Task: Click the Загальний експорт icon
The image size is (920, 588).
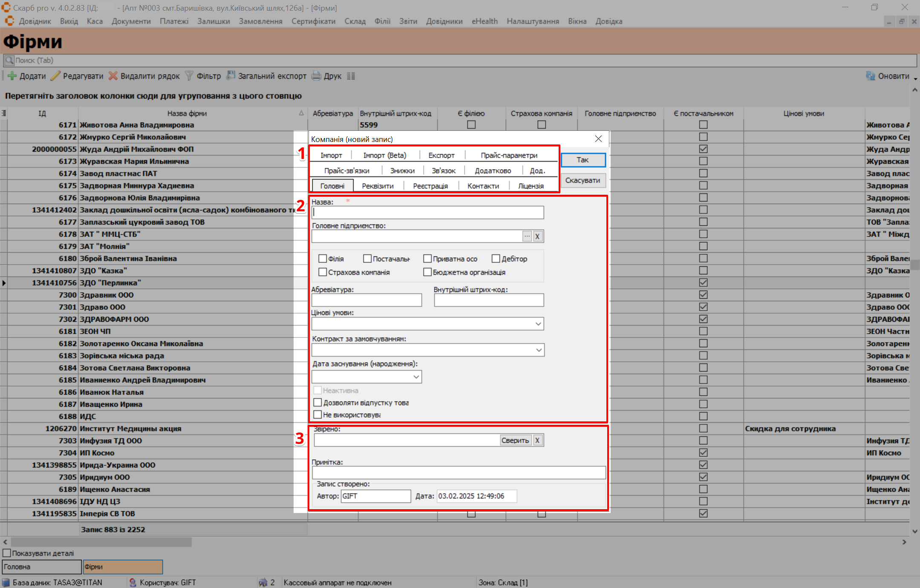Action: tap(231, 76)
